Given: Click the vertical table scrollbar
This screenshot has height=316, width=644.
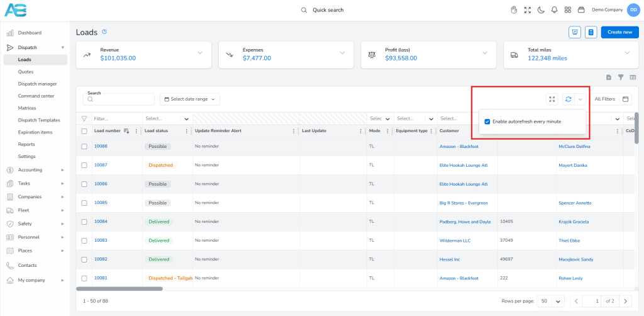Looking at the screenshot, I should tap(636, 128).
